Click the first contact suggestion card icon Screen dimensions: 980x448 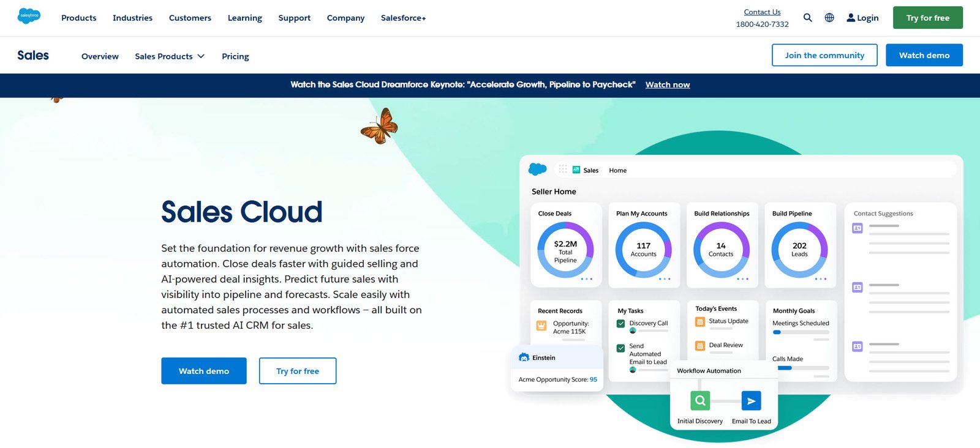click(858, 228)
